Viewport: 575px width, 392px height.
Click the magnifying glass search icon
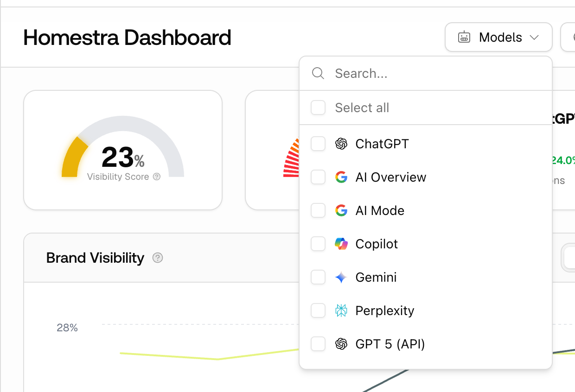[318, 73]
